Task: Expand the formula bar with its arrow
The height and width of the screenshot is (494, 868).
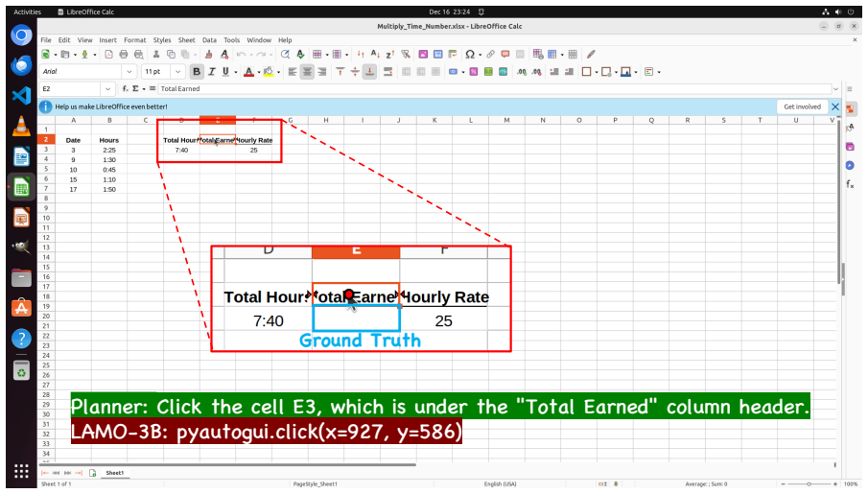Action: coord(835,88)
